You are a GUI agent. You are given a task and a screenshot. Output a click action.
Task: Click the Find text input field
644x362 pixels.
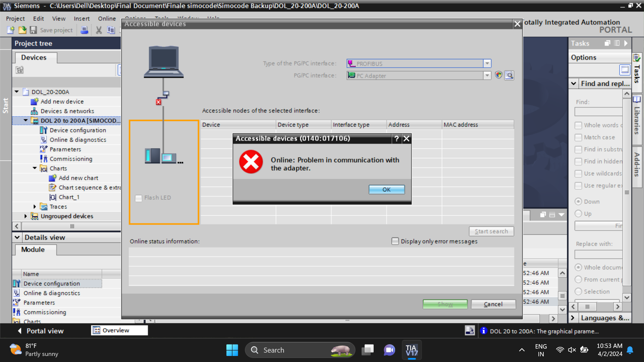pyautogui.click(x=598, y=112)
